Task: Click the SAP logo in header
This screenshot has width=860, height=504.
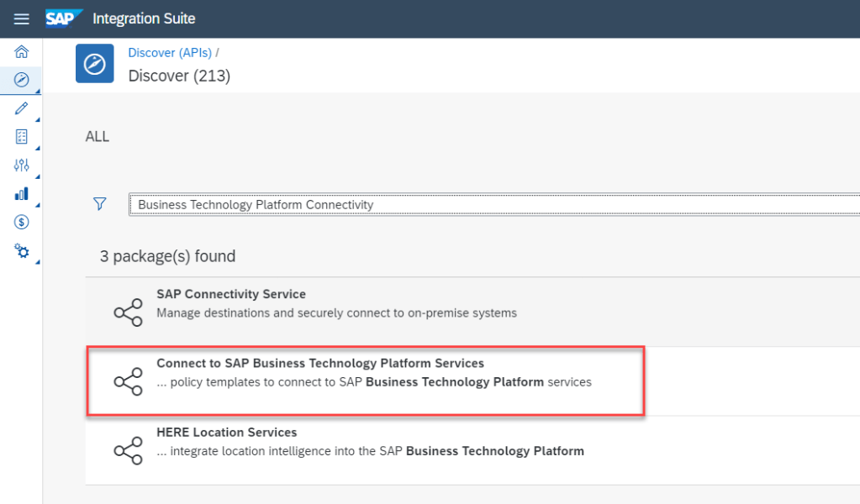Action: click(x=63, y=19)
